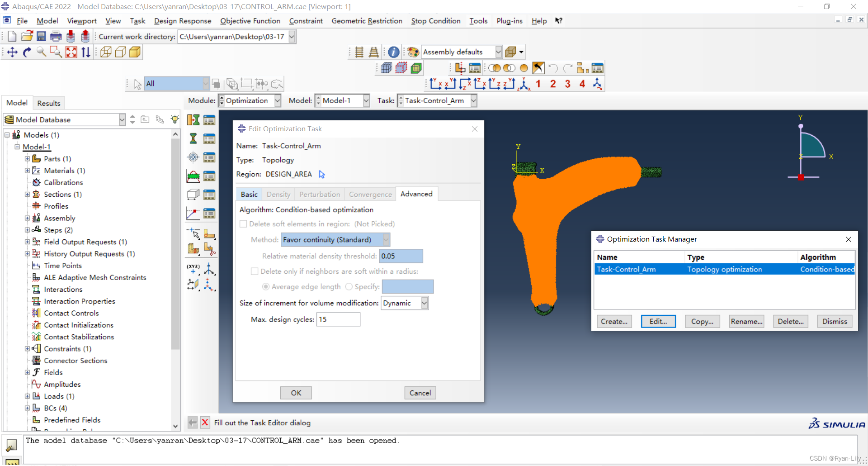The height and width of the screenshot is (466, 868).
Task: Click the Stop Condition tool icon
Action: (193, 213)
